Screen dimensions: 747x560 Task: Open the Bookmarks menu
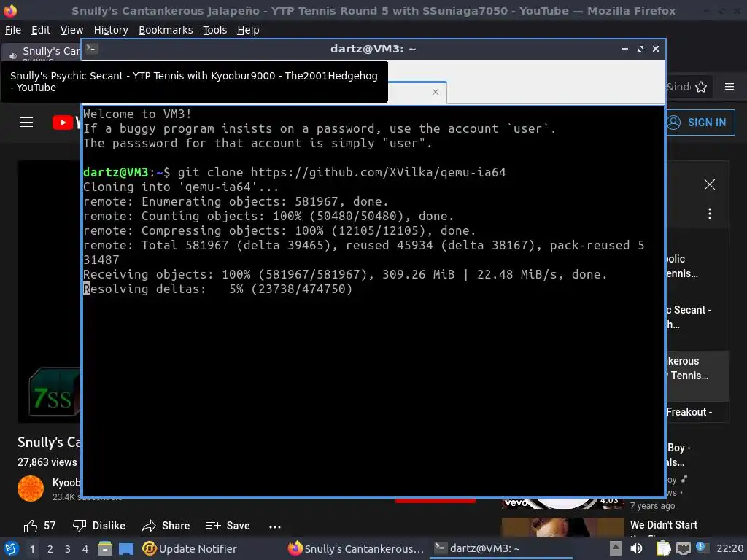pos(166,30)
